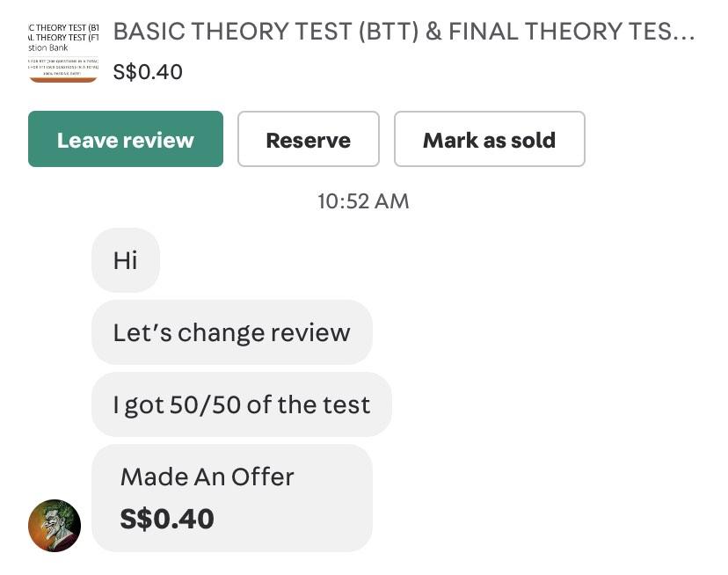Tap the 'Hi' chat bubble
The height and width of the screenshot is (575, 728).
pyautogui.click(x=125, y=259)
